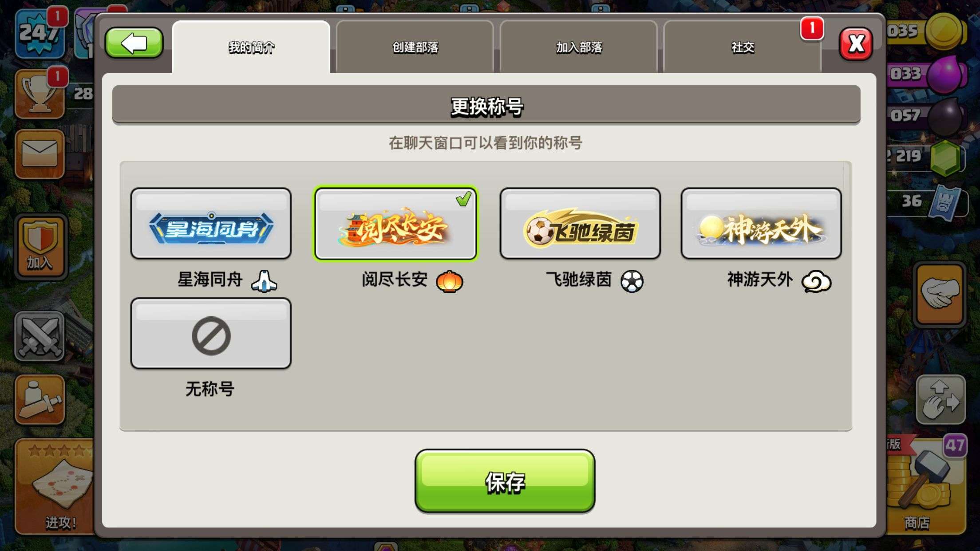The height and width of the screenshot is (551, 980).
Task: Select the 星海同舟 title badge
Action: pyautogui.click(x=211, y=224)
